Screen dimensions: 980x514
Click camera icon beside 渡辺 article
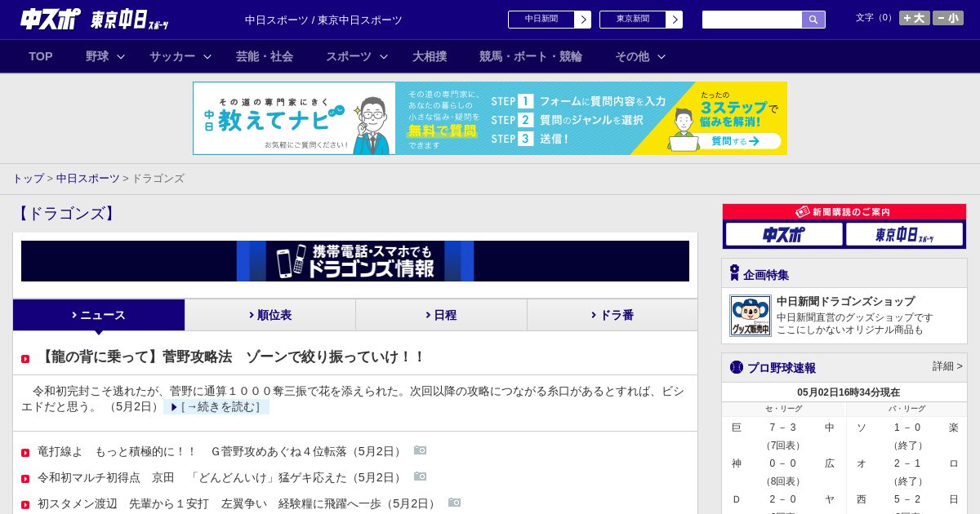tap(455, 503)
